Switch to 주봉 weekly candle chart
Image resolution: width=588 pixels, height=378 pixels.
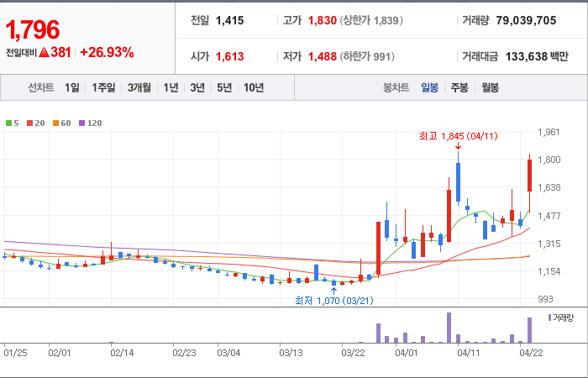pos(459,87)
